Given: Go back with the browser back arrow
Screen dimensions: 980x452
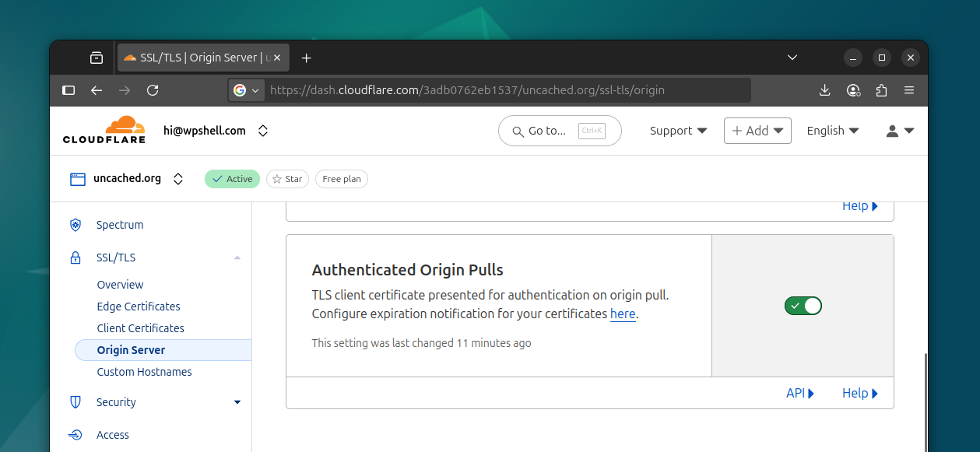Looking at the screenshot, I should (97, 90).
